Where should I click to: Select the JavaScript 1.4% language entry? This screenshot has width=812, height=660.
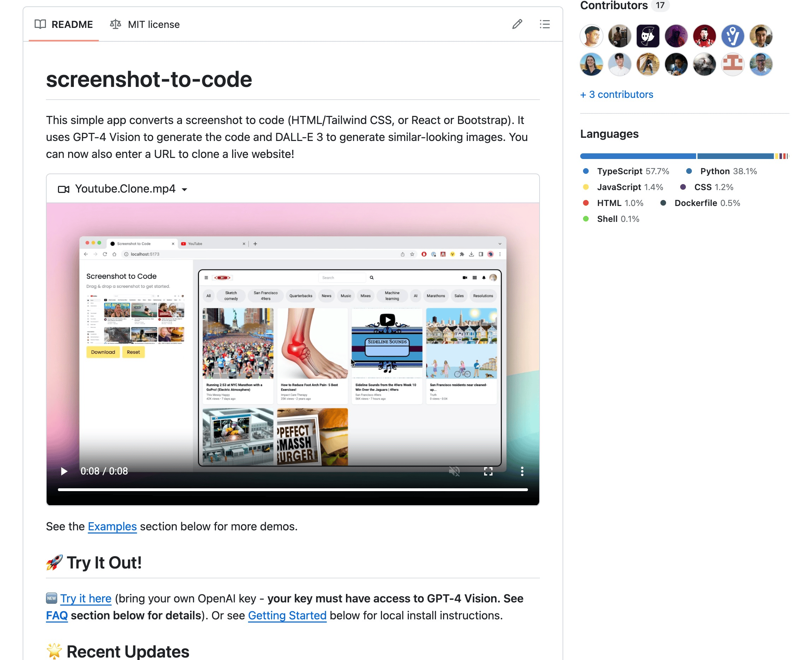[623, 187]
